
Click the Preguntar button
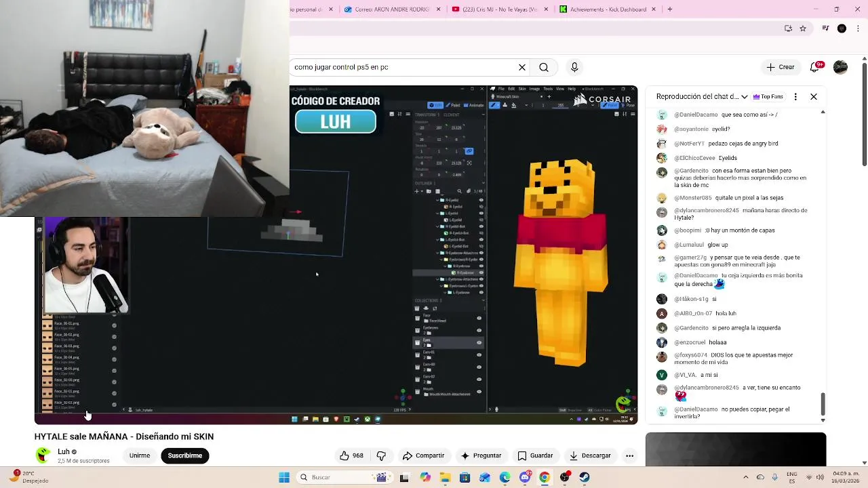[x=481, y=455]
